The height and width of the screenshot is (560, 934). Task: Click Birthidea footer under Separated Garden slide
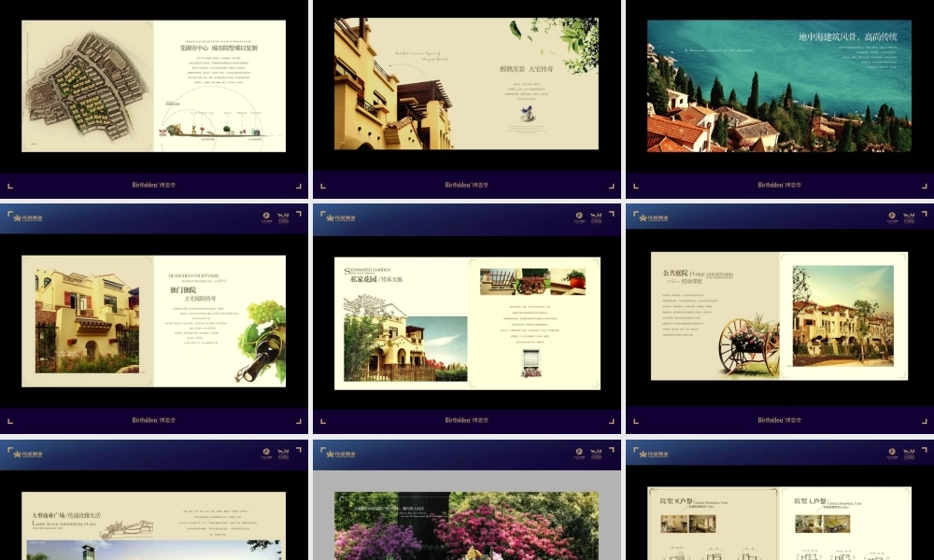(466, 420)
